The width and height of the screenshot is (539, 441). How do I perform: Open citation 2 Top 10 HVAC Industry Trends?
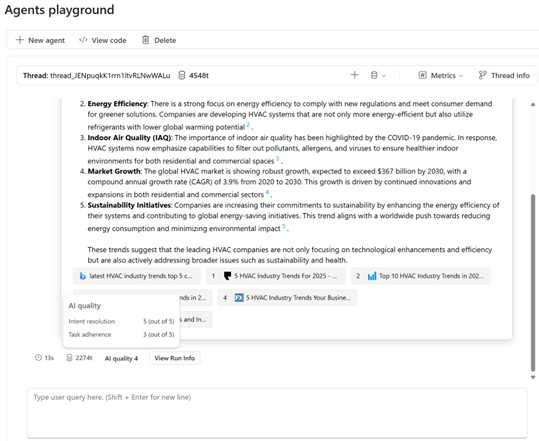coord(421,276)
